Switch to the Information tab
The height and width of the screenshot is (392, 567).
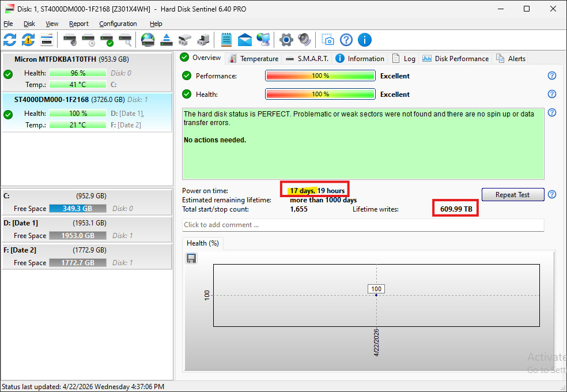tap(360, 59)
